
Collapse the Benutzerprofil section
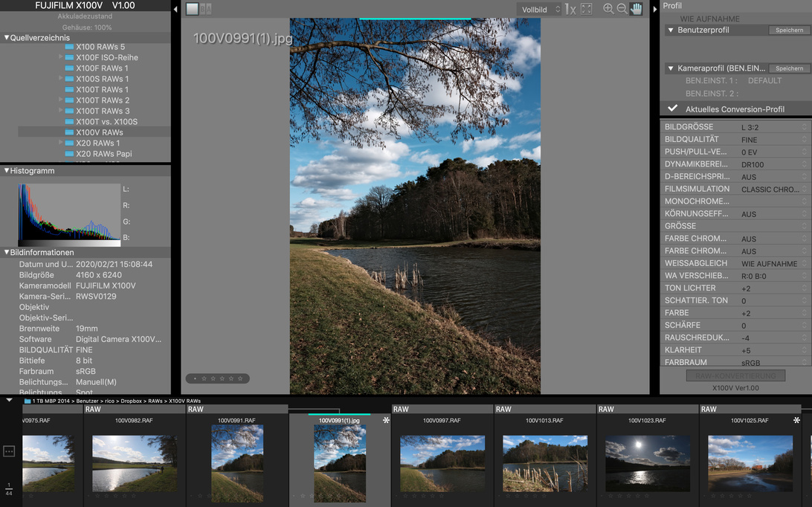coord(671,30)
